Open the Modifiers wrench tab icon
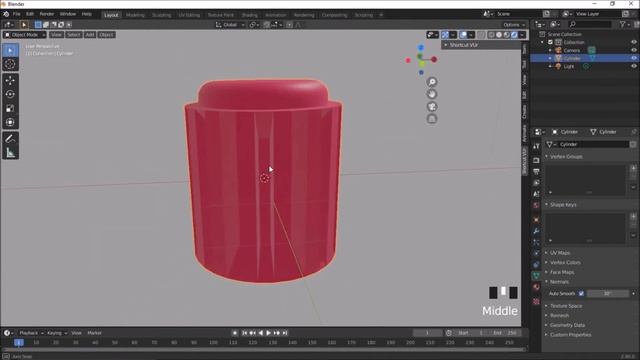640x360 pixels. pyautogui.click(x=536, y=231)
